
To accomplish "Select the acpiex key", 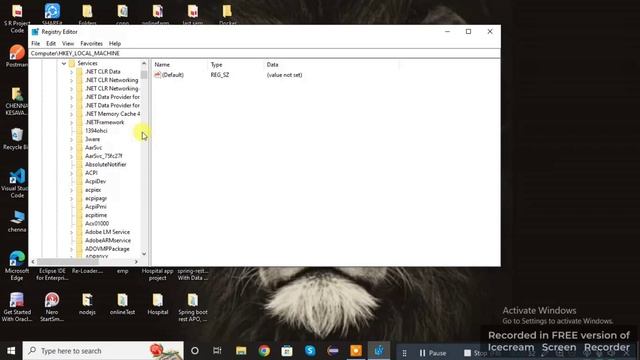I will pos(93,190).
